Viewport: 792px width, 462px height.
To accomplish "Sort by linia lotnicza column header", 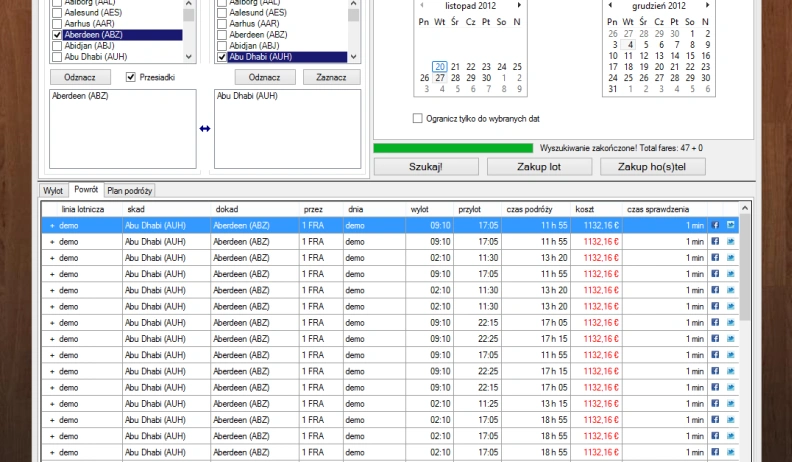I will (x=82, y=209).
